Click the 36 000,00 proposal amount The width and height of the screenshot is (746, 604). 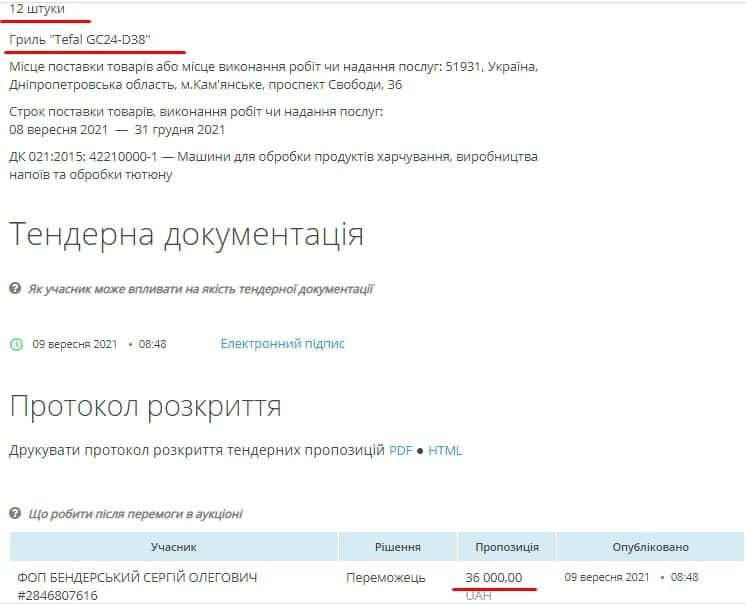(494, 578)
